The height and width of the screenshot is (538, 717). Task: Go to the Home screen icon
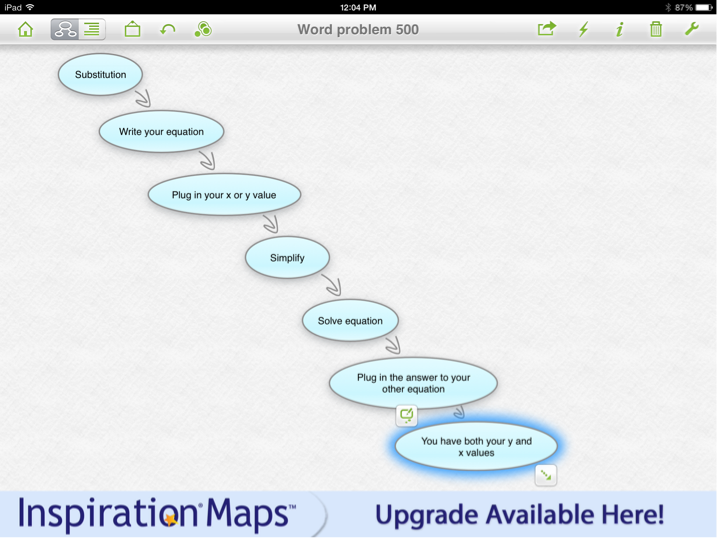26,29
